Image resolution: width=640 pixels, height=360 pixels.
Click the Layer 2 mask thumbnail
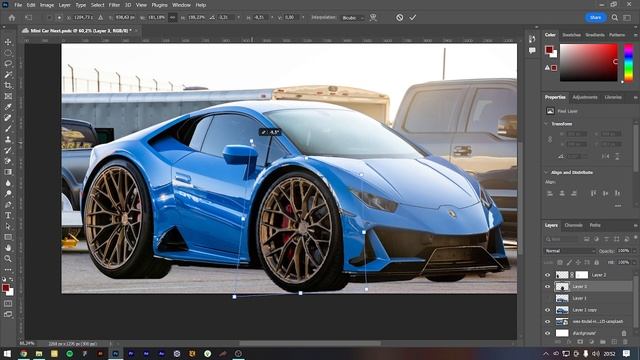click(x=582, y=275)
